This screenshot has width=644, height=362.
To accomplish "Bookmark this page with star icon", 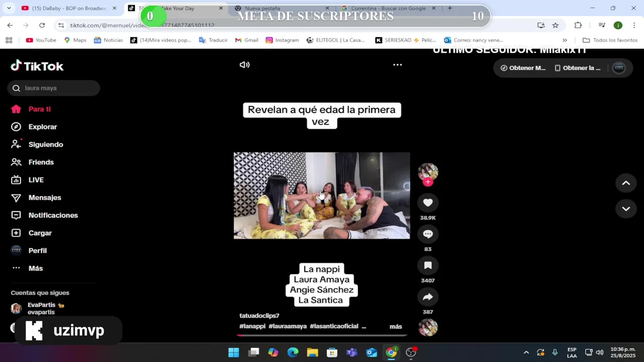I will coord(555,25).
